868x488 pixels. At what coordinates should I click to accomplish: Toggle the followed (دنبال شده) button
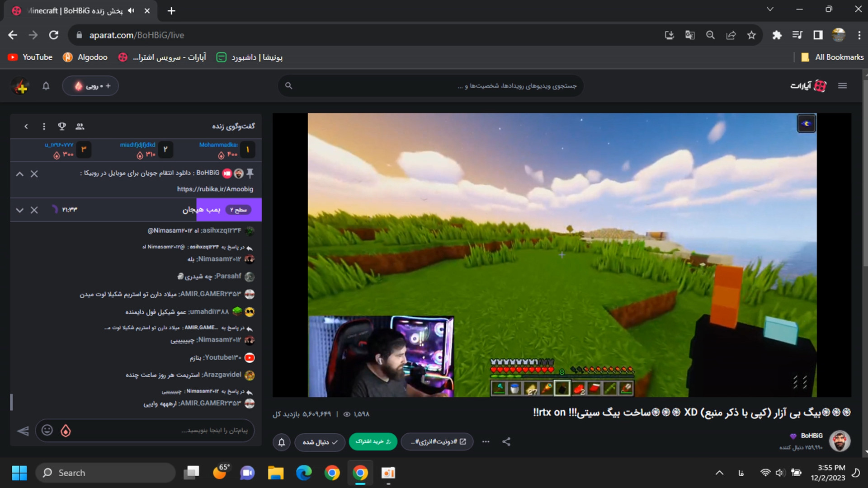point(320,442)
